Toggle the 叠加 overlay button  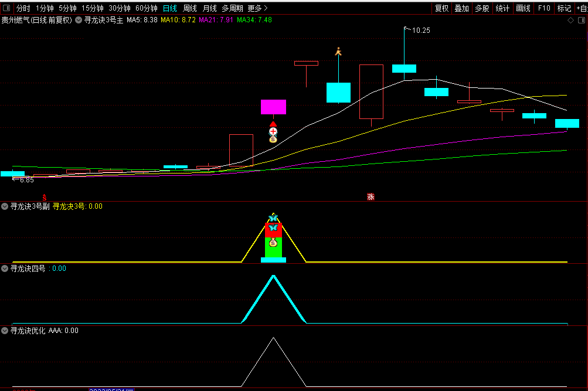(461, 8)
